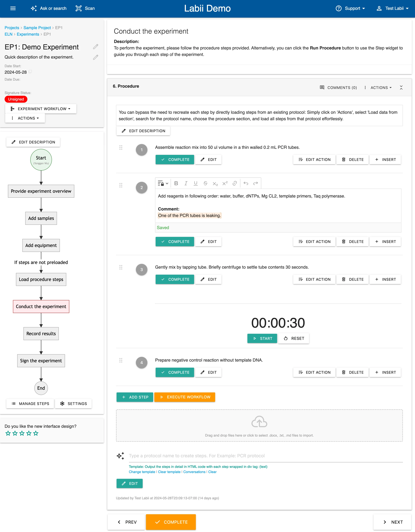
Task: Select the Add samples workflow step
Action: (41, 218)
